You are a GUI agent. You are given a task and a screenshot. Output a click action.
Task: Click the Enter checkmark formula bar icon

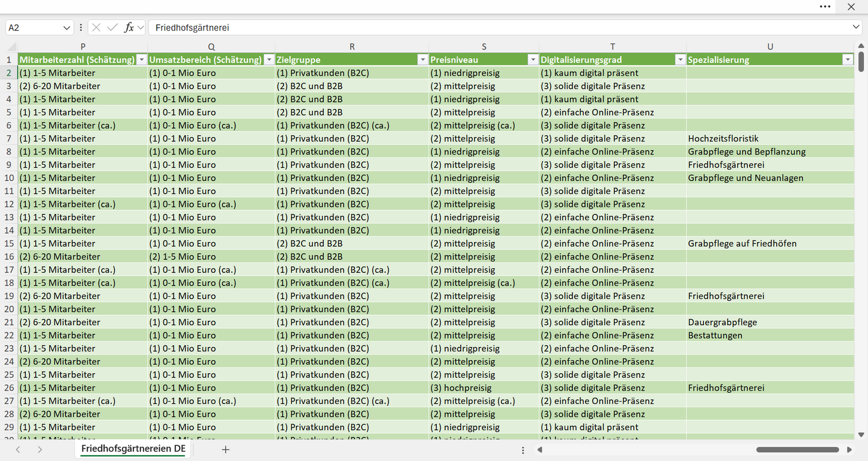point(112,28)
